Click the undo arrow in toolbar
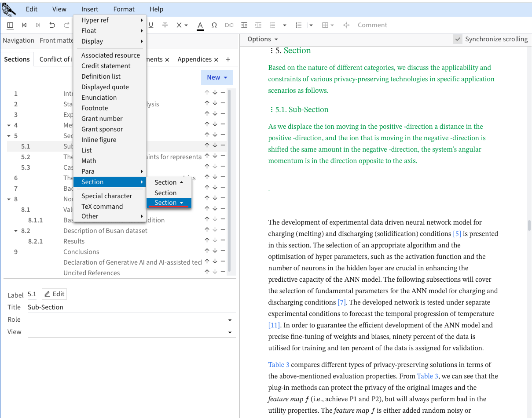This screenshot has width=532, height=418. pyautogui.click(x=52, y=25)
